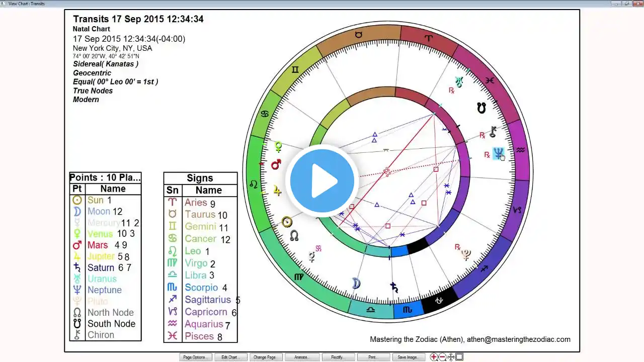Click the 'Points : 10 Pla...' table header
Screen dimensions: 644x362
pos(105,177)
